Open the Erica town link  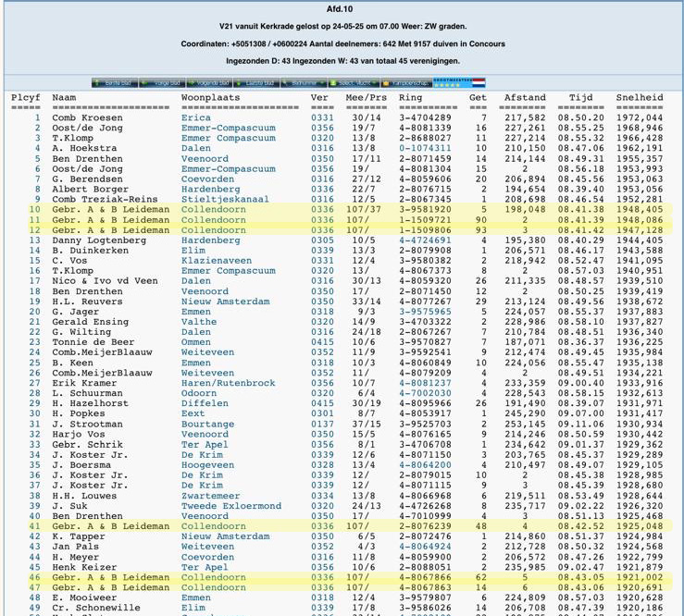(x=196, y=117)
